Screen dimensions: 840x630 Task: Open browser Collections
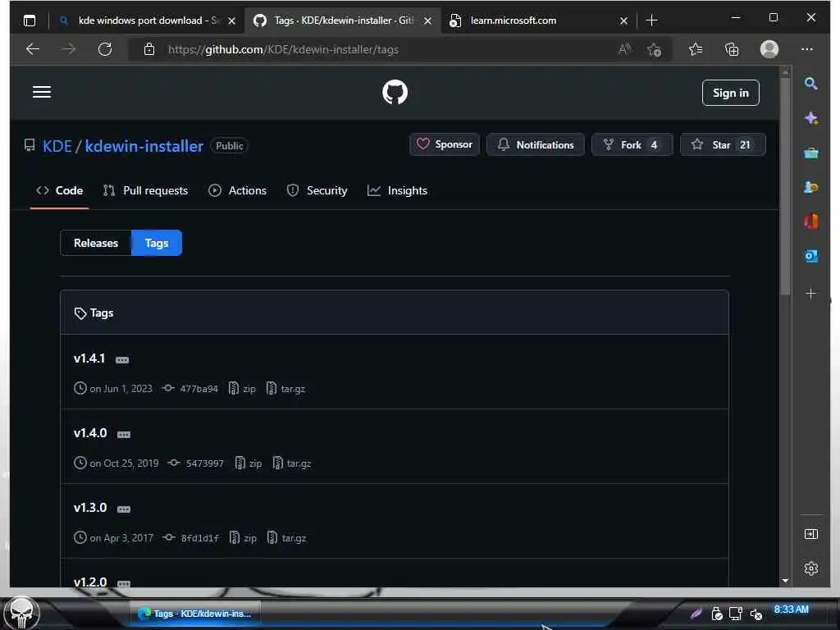[732, 49]
